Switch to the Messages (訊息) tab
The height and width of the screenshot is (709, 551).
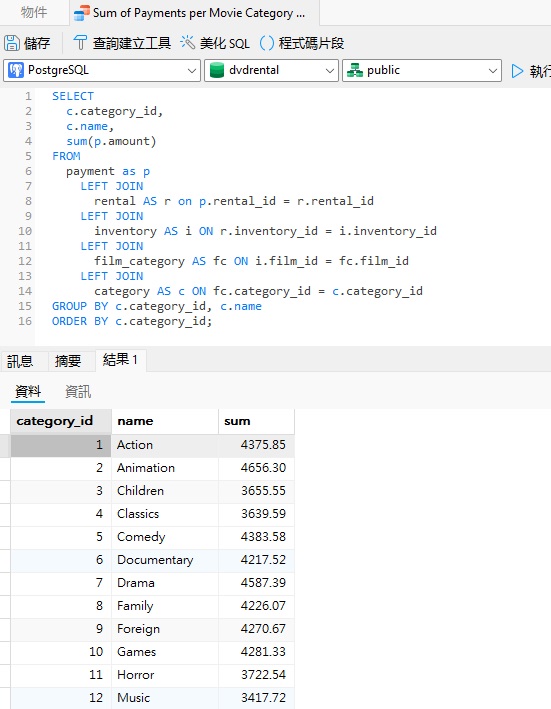20,361
